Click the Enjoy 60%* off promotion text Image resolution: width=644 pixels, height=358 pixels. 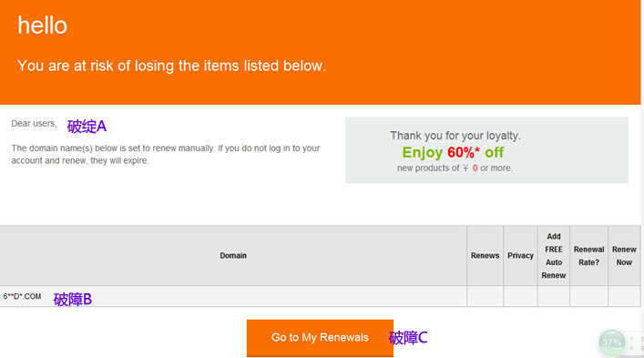click(x=453, y=152)
